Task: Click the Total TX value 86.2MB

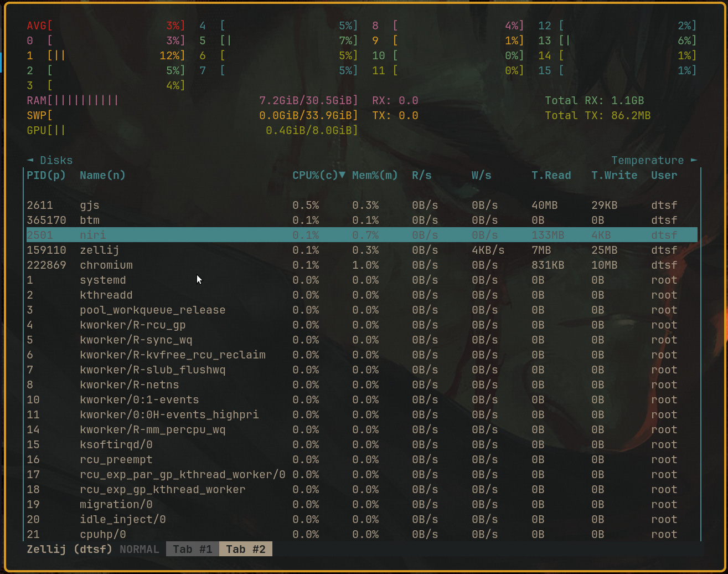Action: 631,116
